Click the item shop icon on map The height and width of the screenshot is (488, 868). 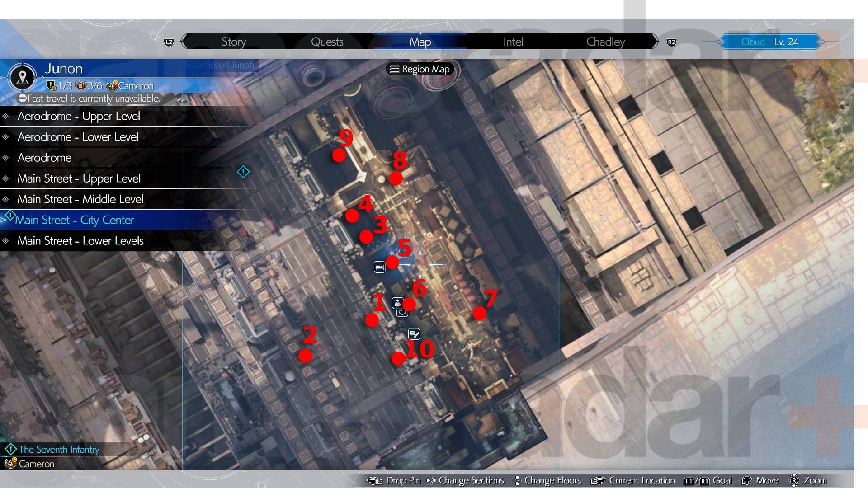414,334
